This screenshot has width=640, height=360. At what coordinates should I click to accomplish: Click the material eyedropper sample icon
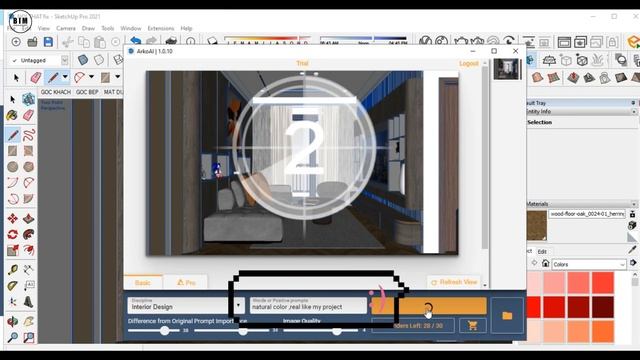(x=633, y=249)
